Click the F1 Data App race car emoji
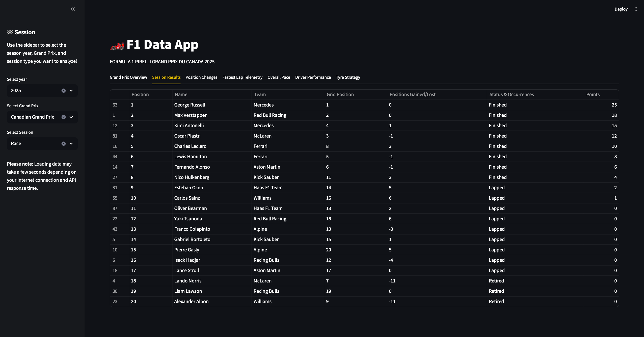This screenshot has width=644, height=337. click(117, 46)
